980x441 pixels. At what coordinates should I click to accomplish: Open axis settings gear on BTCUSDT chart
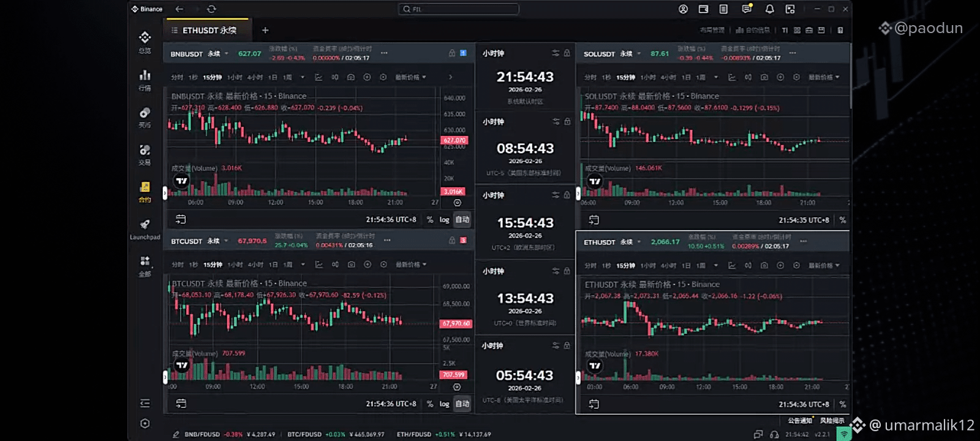tap(457, 387)
